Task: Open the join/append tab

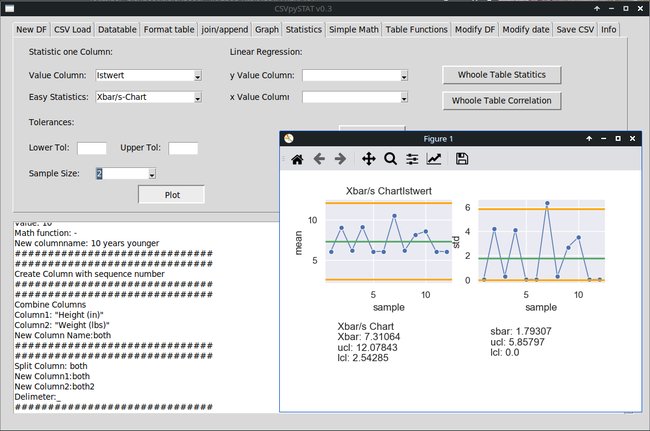Action: point(225,29)
